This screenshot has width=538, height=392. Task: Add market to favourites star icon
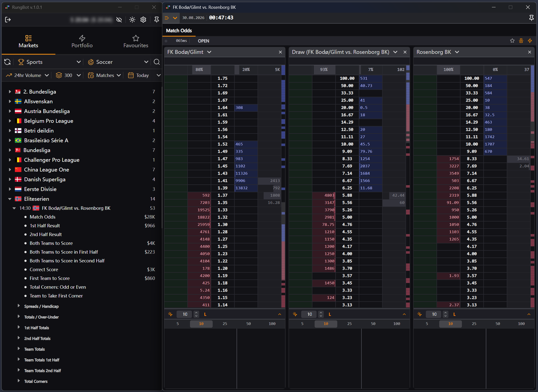tap(512, 41)
